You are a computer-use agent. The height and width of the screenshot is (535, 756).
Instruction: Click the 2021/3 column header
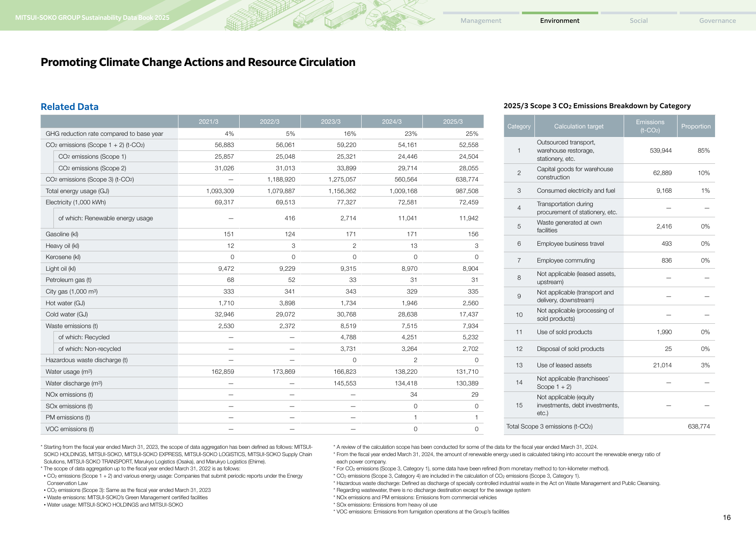point(209,122)
